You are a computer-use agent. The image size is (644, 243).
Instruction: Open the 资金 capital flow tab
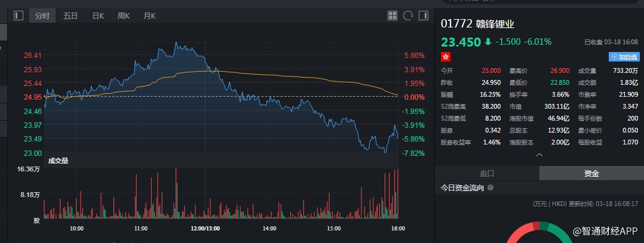tap(591, 173)
